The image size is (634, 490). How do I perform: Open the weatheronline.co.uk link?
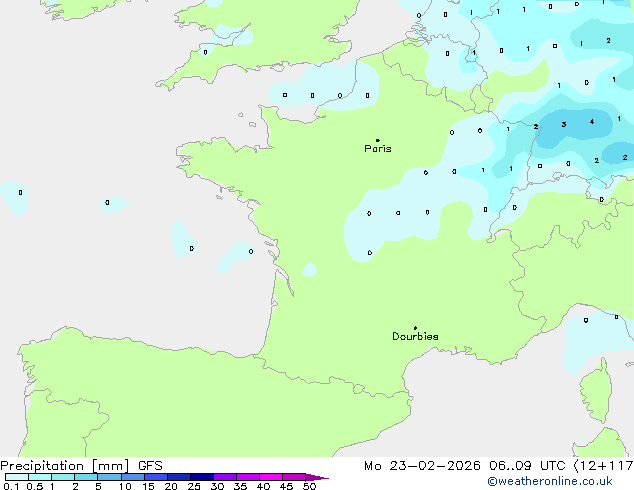(550, 481)
